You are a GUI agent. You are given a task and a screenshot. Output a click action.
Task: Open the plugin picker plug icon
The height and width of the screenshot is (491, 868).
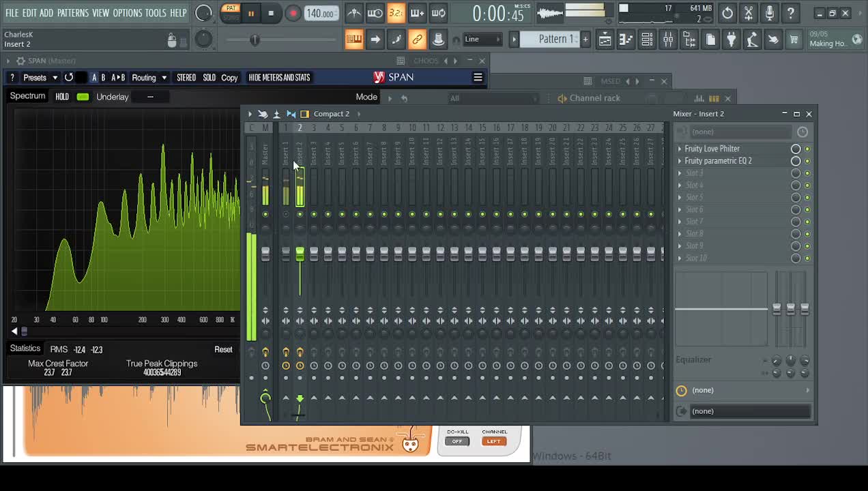coord(732,40)
